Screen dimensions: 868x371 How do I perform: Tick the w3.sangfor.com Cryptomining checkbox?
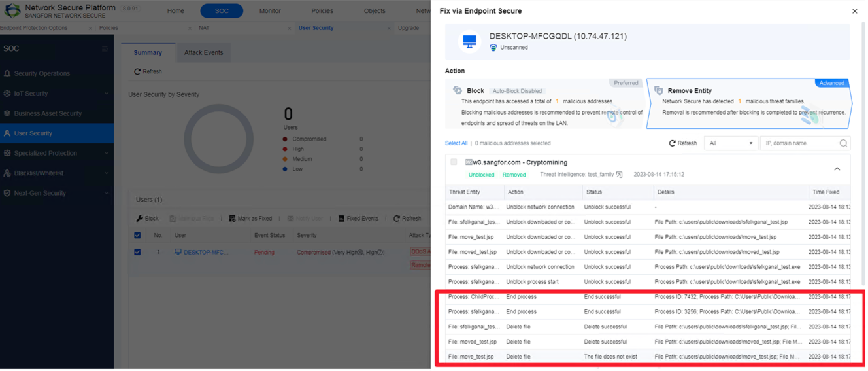[454, 162]
